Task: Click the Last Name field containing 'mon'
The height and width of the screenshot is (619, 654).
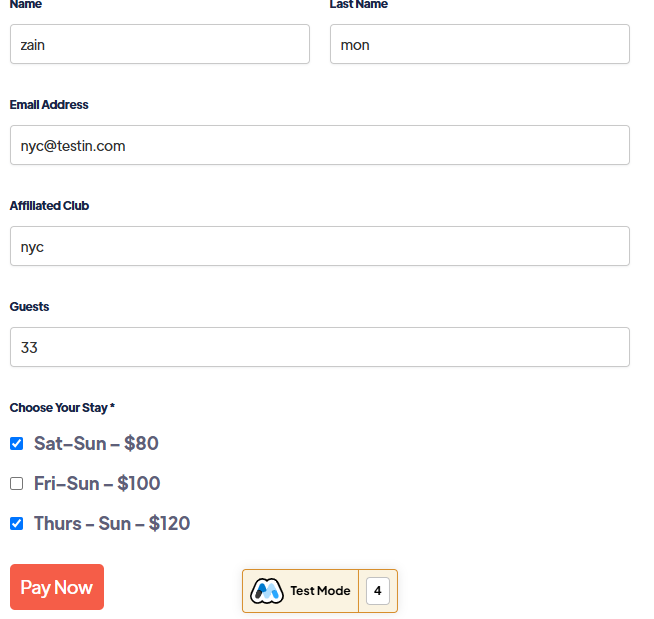Action: click(479, 44)
